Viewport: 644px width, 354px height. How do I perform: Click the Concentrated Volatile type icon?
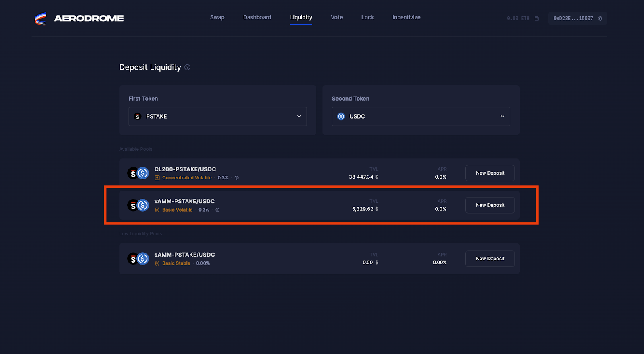pos(157,178)
